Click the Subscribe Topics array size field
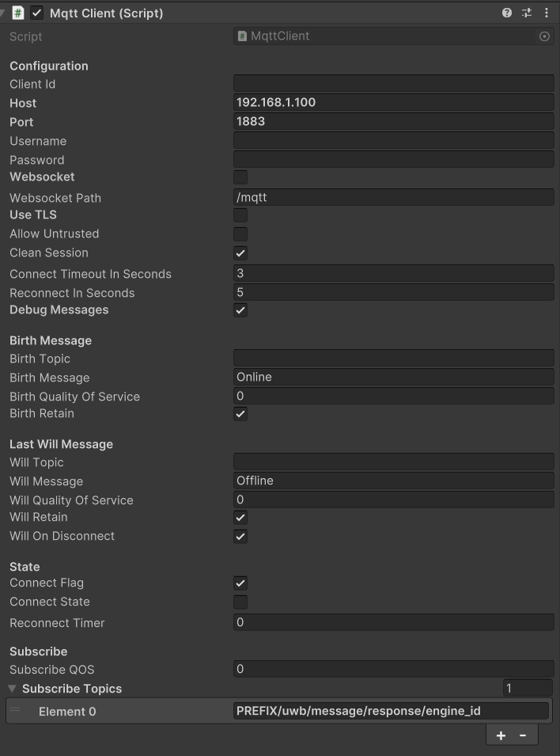The image size is (560, 756). [x=527, y=689]
